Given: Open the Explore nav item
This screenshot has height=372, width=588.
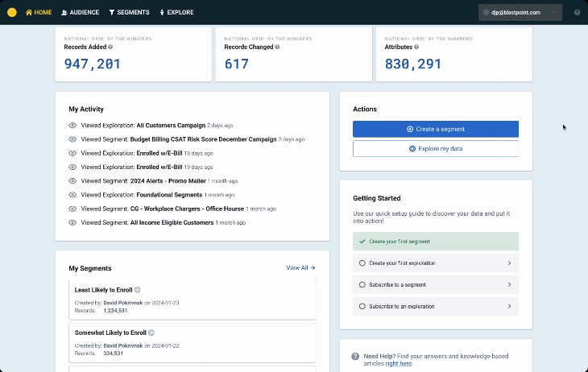Looking at the screenshot, I should point(176,12).
